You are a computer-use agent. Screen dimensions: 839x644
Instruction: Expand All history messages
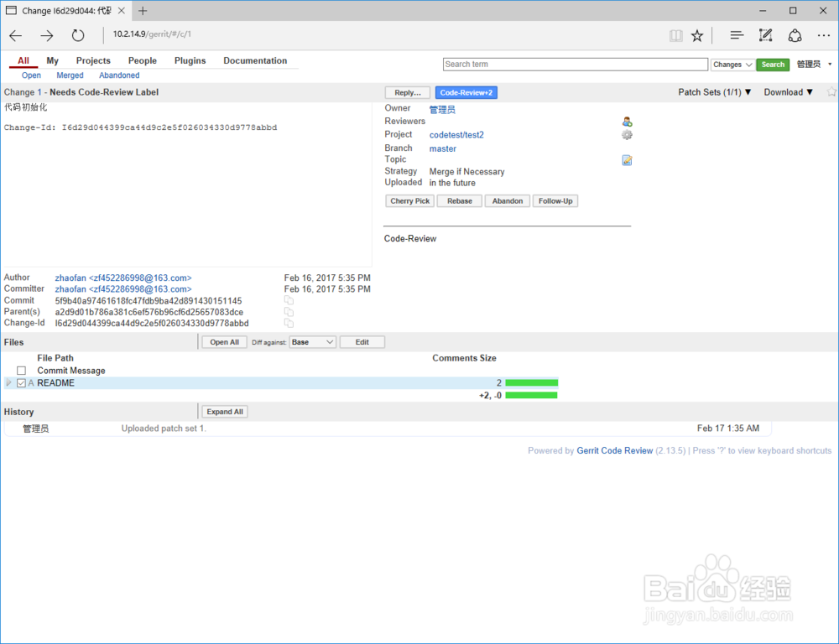pyautogui.click(x=225, y=412)
